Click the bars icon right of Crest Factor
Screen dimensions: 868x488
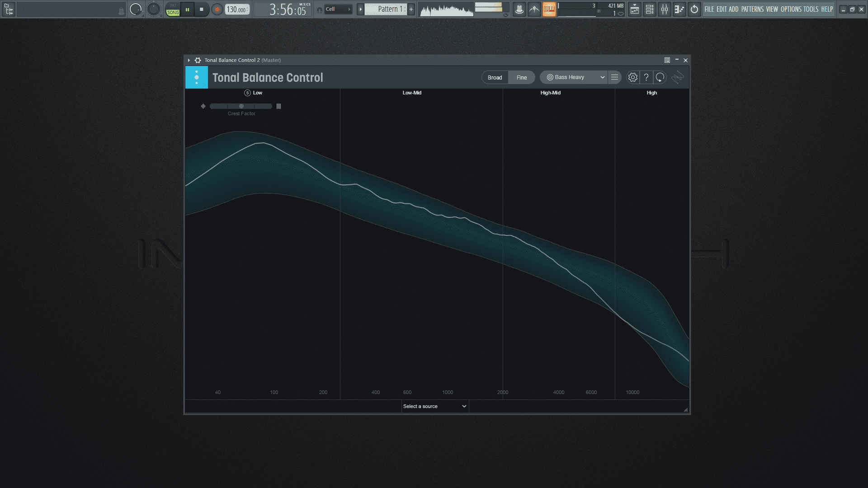click(x=278, y=106)
